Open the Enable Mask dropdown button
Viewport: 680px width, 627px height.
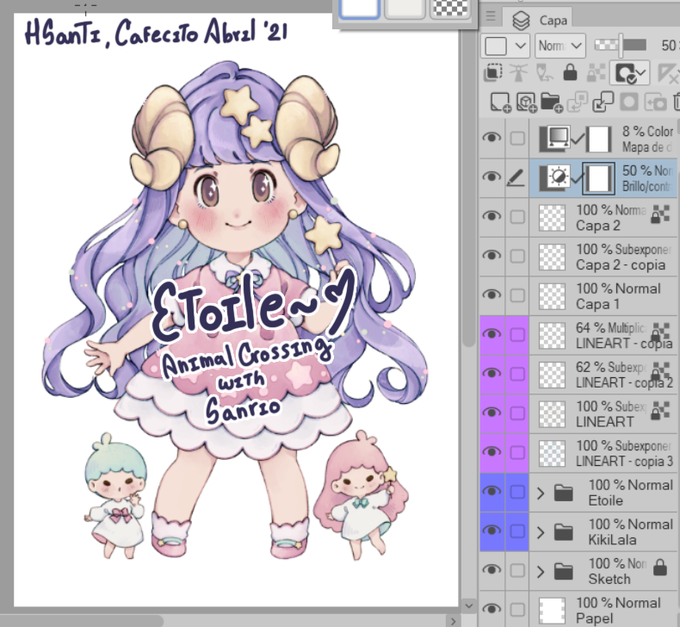(x=629, y=73)
